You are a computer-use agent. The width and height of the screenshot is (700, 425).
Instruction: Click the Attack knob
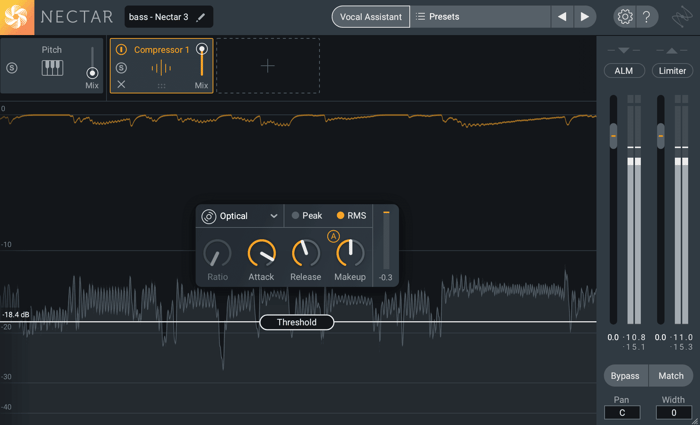[x=262, y=253]
